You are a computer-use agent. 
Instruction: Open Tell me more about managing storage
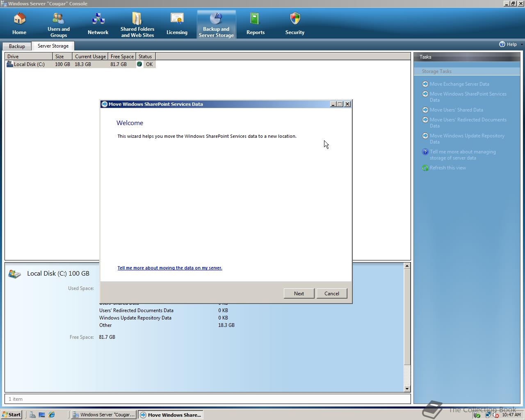tap(463, 155)
